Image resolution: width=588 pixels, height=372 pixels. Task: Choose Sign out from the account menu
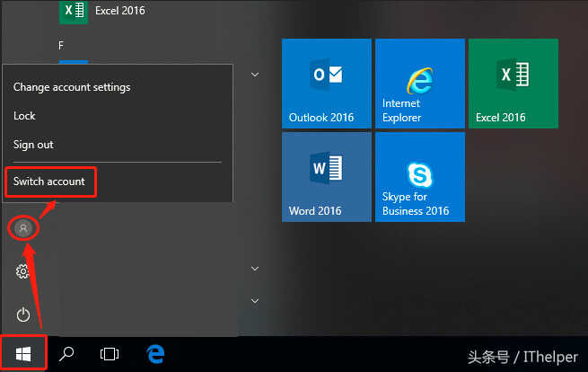[33, 145]
